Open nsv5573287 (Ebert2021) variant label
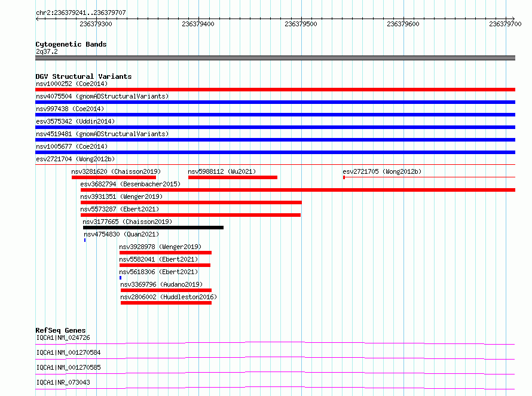 pos(120,209)
